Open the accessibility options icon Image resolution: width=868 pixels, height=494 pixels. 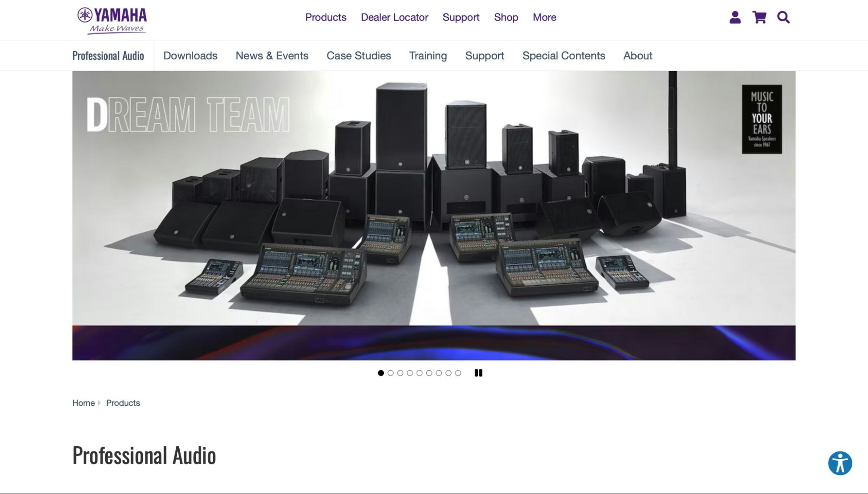pyautogui.click(x=840, y=463)
